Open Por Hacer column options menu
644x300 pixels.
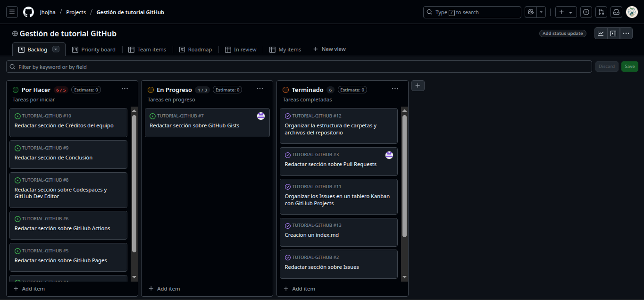pyautogui.click(x=125, y=89)
